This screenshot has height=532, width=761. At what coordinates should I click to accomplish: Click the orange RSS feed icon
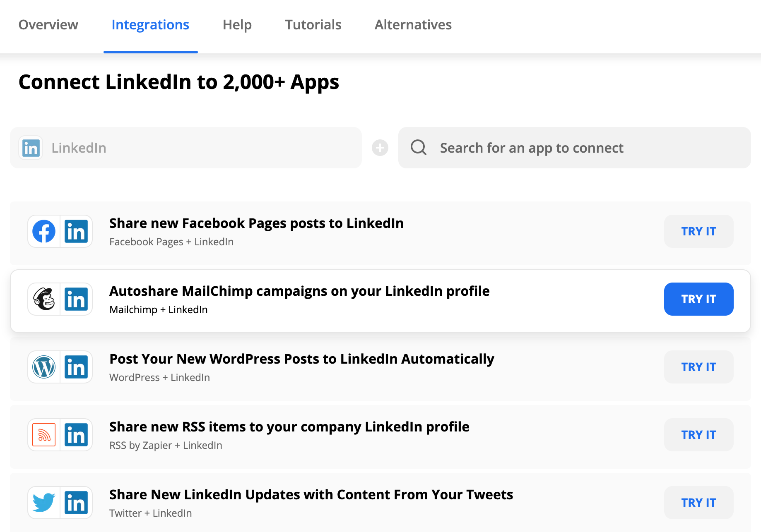pos(44,435)
